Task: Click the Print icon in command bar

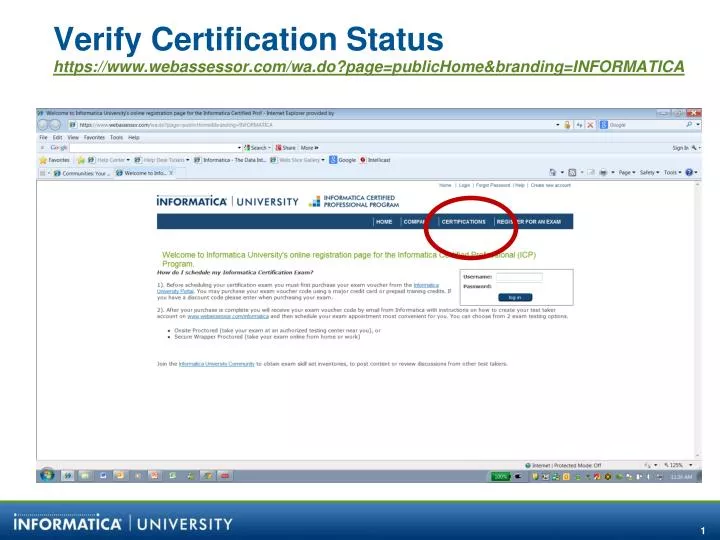Action: point(603,172)
